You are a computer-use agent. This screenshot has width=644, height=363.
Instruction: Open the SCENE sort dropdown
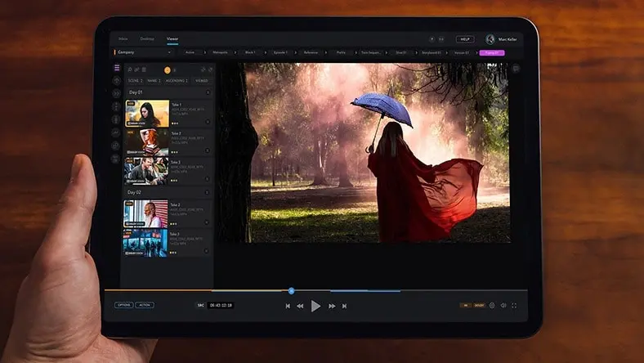[x=135, y=81]
